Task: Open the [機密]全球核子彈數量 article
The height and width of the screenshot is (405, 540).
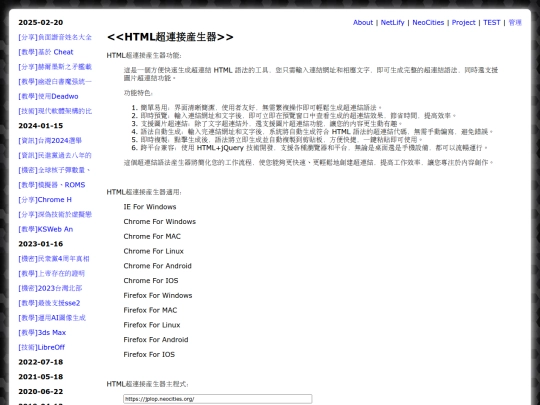Action: (54, 170)
